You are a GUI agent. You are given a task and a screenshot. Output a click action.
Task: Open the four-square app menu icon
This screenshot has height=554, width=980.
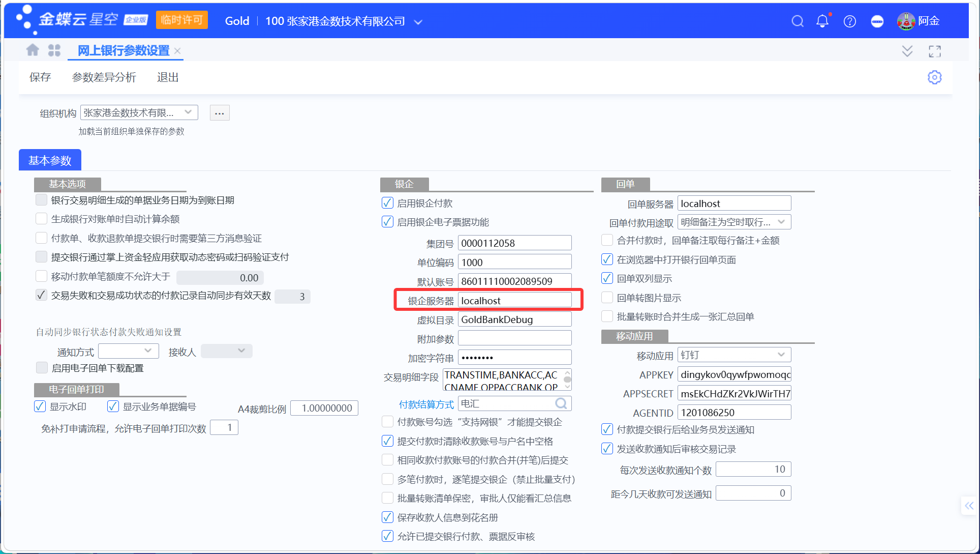54,50
